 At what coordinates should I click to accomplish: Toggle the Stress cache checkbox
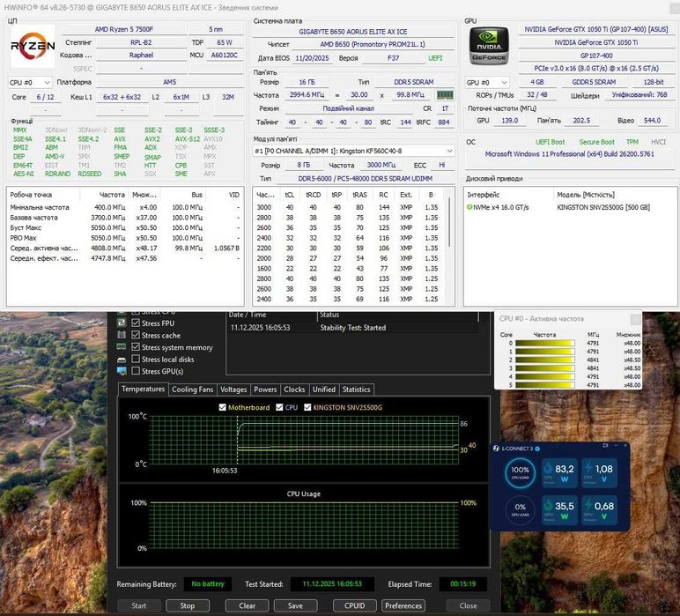[x=136, y=335]
